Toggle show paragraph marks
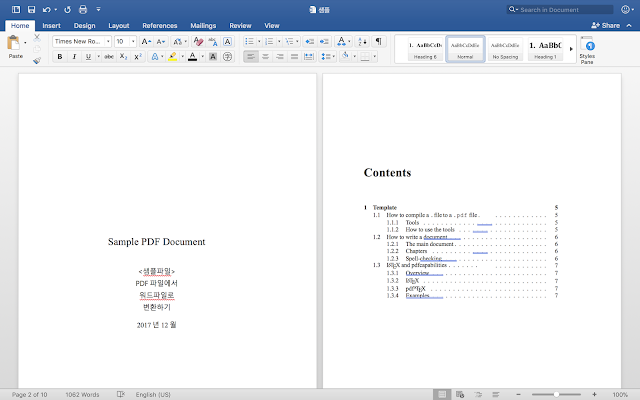 click(378, 42)
